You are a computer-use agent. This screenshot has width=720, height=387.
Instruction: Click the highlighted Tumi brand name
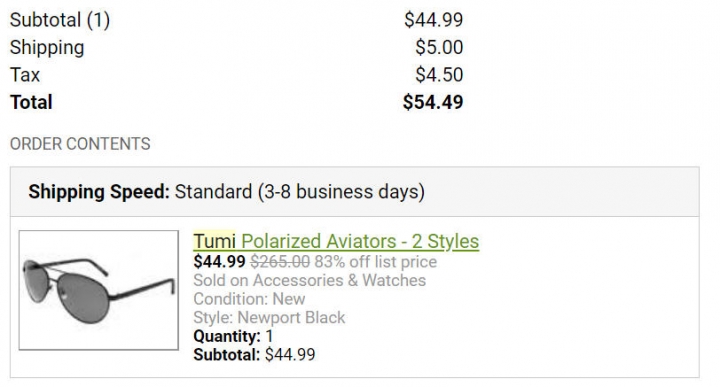point(214,241)
